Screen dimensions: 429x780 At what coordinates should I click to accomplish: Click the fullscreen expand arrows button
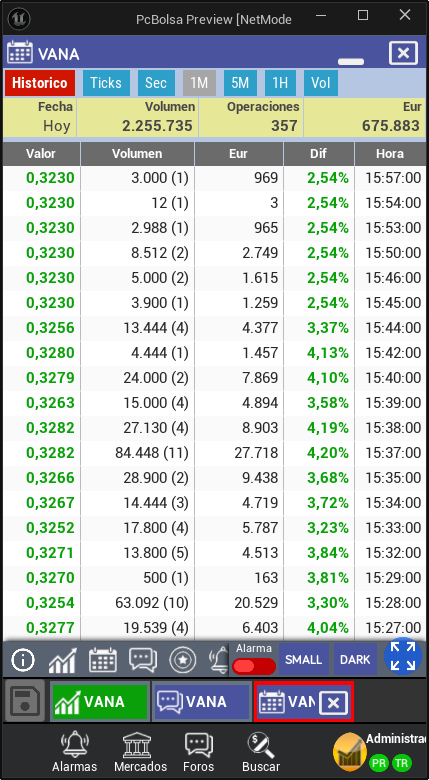(403, 657)
